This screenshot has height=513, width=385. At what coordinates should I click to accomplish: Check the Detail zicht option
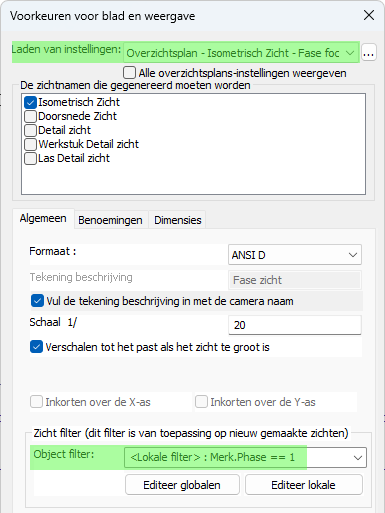(30, 130)
